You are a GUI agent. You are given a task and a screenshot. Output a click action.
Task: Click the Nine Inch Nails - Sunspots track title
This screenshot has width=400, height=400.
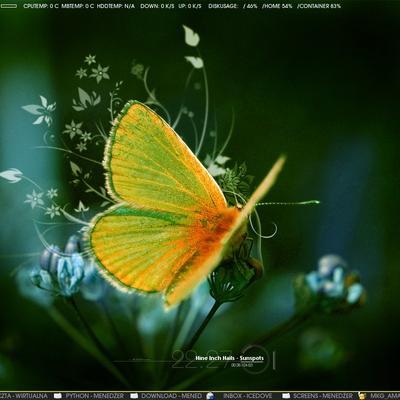[229, 358]
